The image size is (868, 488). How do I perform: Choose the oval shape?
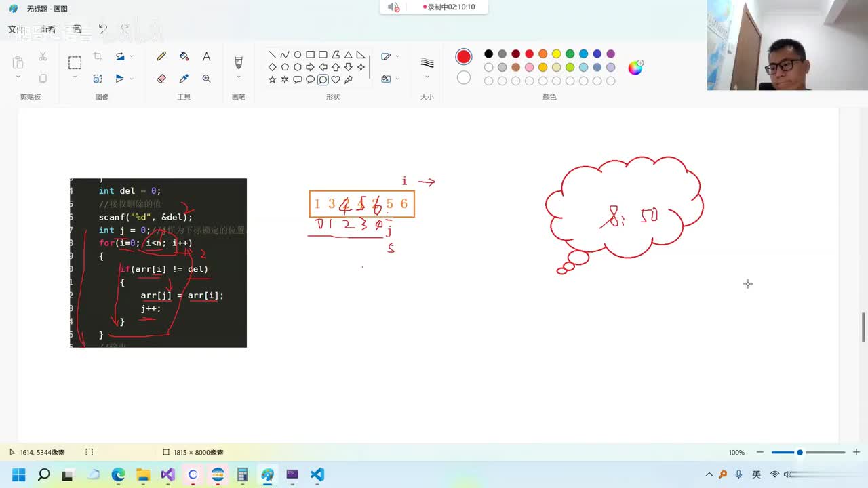coord(298,55)
